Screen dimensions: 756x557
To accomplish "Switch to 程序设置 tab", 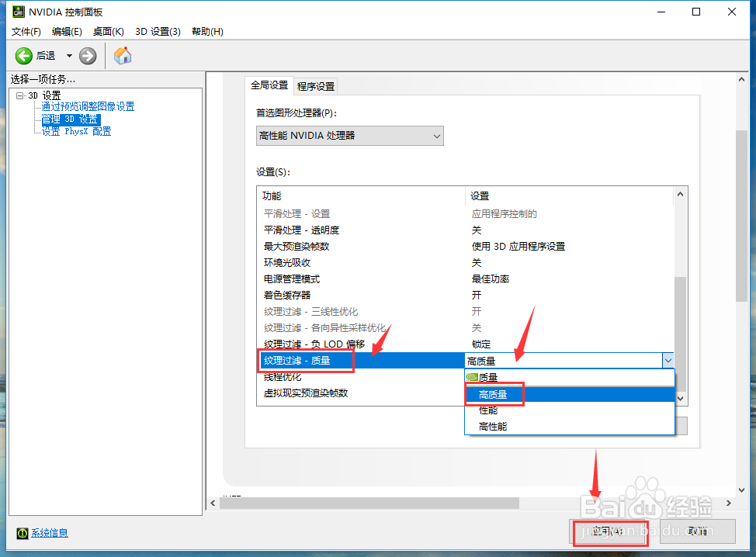I will (316, 86).
